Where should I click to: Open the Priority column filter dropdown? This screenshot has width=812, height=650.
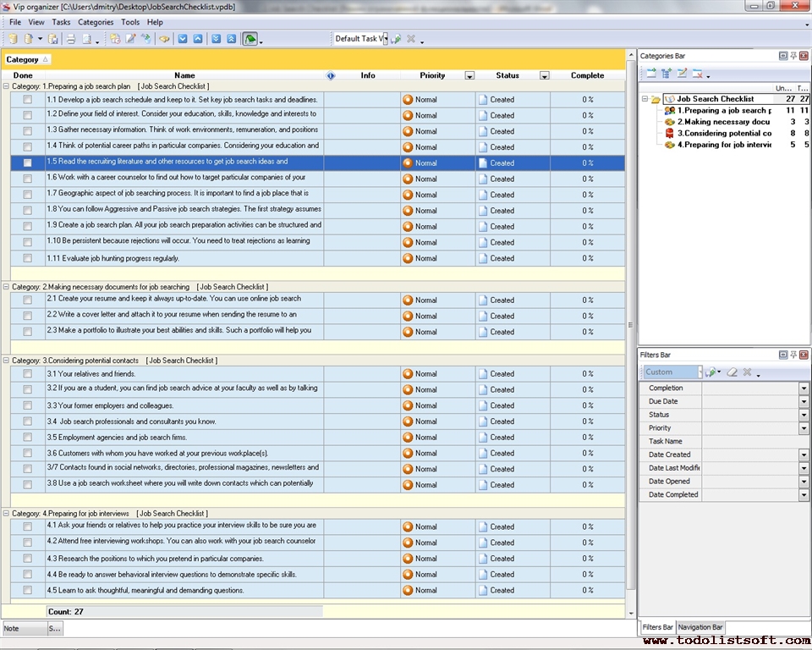[x=469, y=75]
